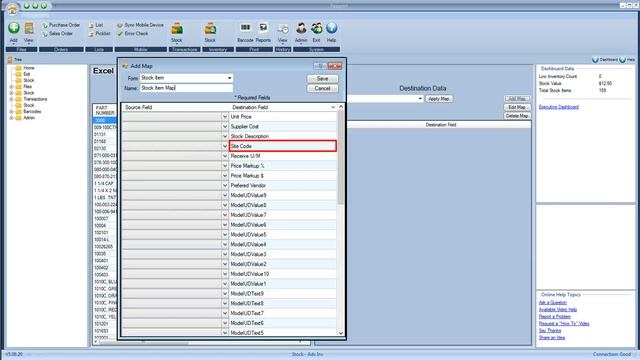Click the Purchase Order toolbar item
The width and height of the screenshot is (640, 360).
click(x=61, y=25)
